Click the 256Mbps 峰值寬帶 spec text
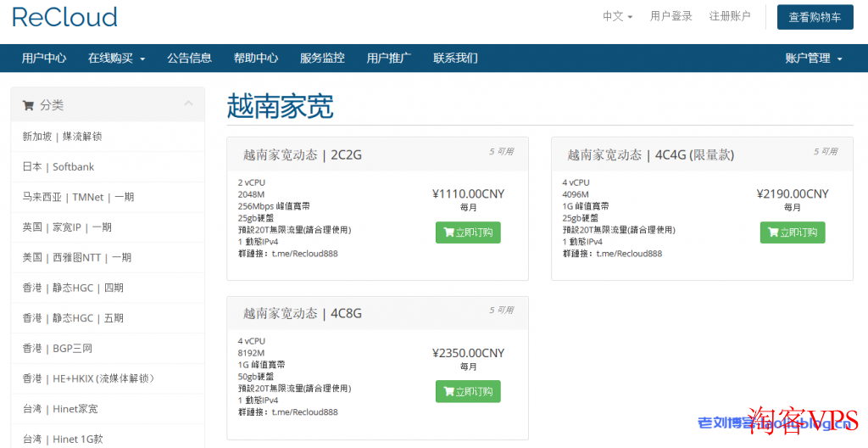The height and width of the screenshot is (448, 868). (274, 206)
